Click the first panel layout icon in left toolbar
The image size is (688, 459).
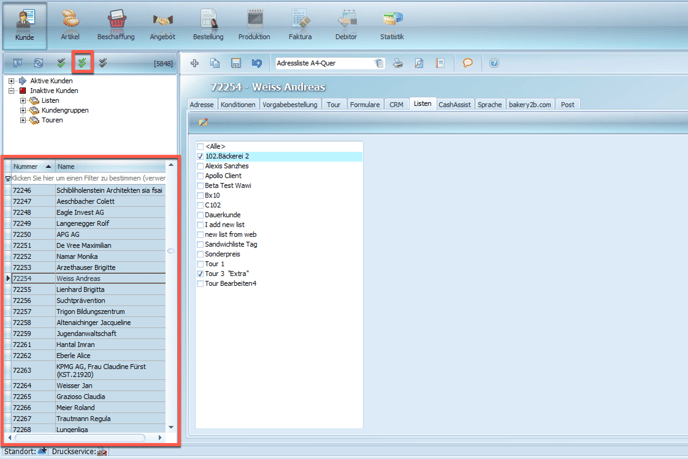tap(18, 63)
